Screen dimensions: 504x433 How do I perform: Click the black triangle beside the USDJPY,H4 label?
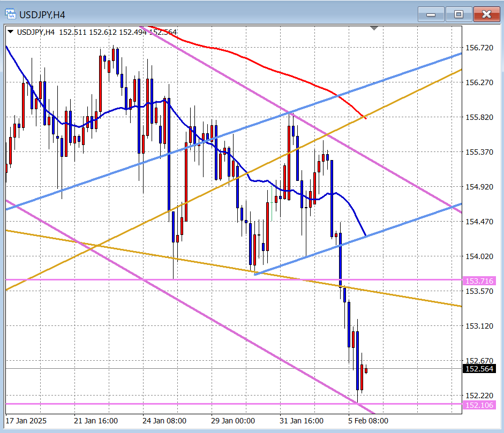[x=11, y=32]
